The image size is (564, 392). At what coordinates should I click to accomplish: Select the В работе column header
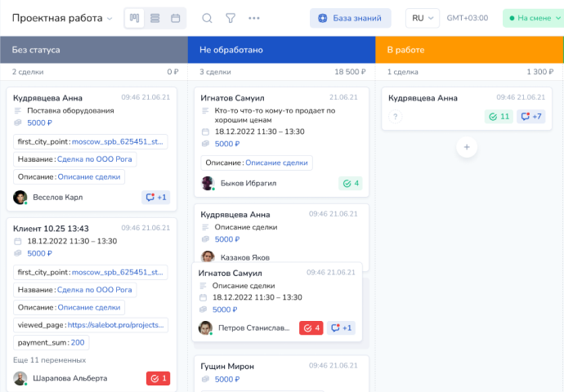(x=469, y=50)
